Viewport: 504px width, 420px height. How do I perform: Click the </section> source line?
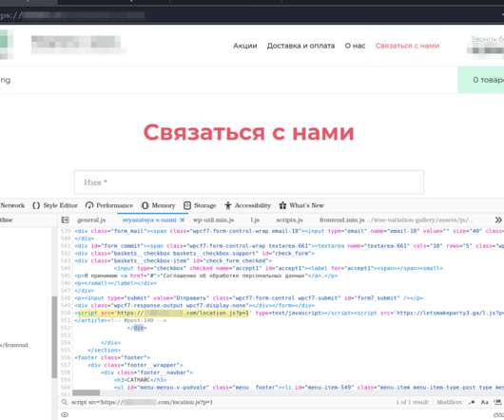pyautogui.click(x=104, y=350)
